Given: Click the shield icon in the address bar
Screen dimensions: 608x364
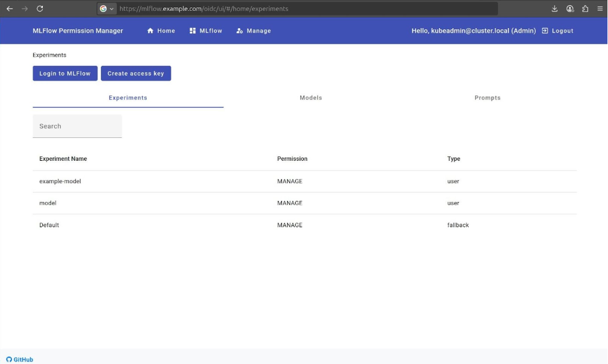Looking at the screenshot, I should point(104,9).
